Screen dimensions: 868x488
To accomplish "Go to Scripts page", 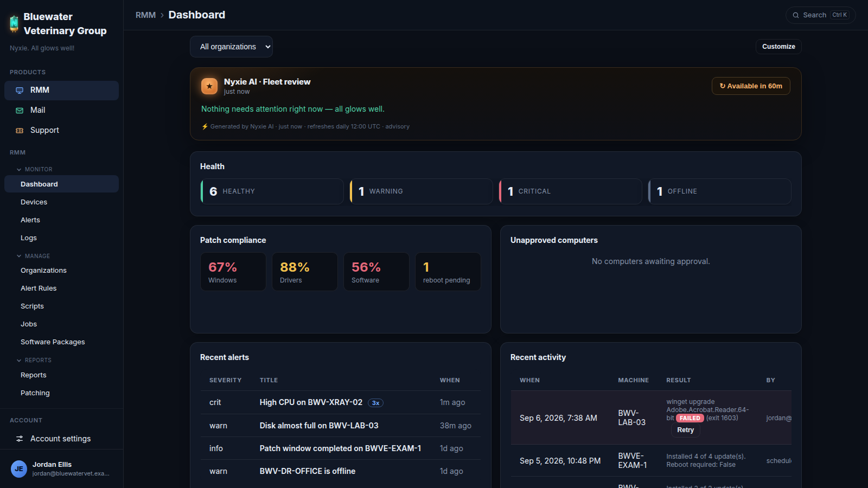I will pyautogui.click(x=61, y=306).
